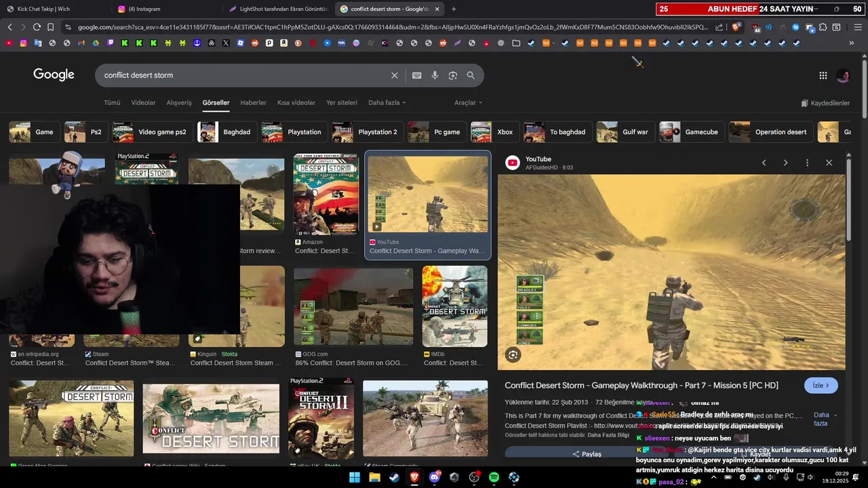
Task: Filter images by the Playstation 2 chip
Action: pyautogui.click(x=368, y=132)
